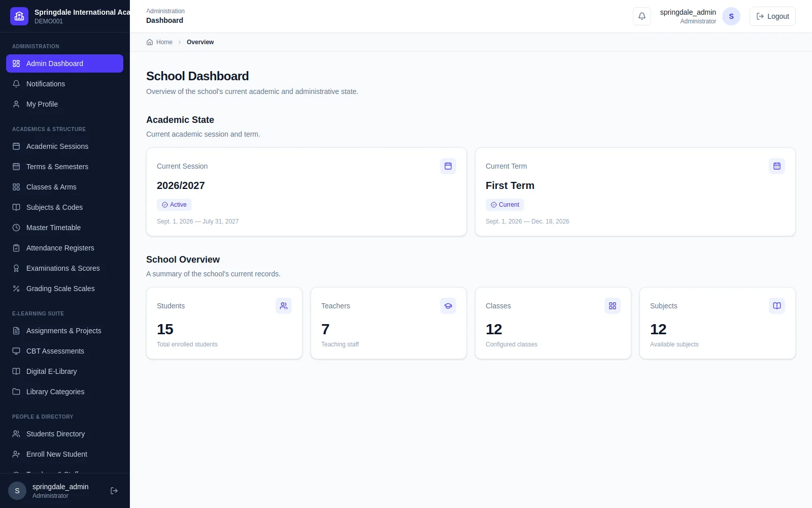Open Grading Scale Scales
The image size is (812, 508).
click(x=64, y=289)
